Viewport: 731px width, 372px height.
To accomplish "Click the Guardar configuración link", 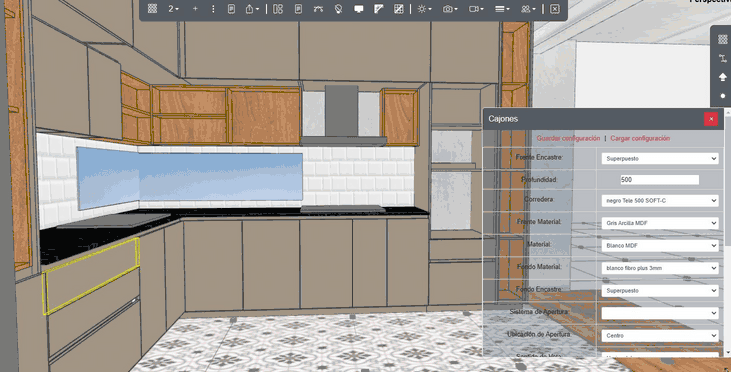I will click(568, 138).
